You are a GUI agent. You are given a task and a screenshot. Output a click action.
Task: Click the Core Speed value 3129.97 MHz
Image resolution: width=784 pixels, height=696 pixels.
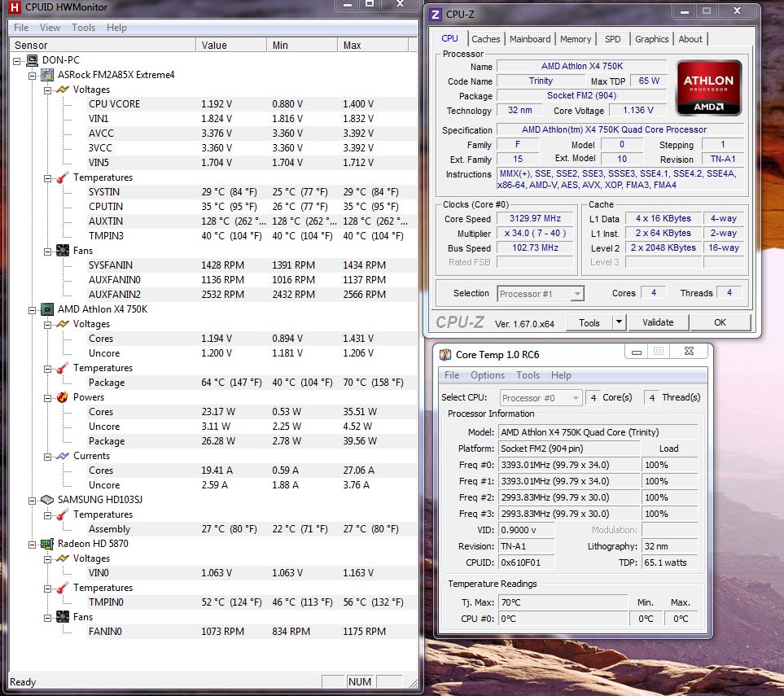535,218
